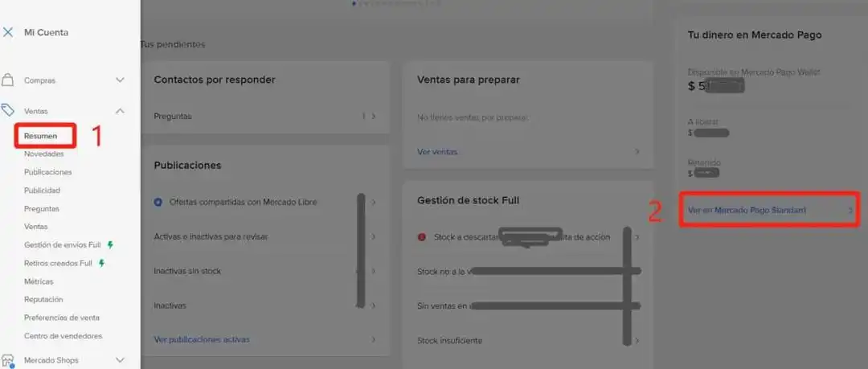Click arrow on Ver ventas row
The height and width of the screenshot is (369, 868).
637,151
